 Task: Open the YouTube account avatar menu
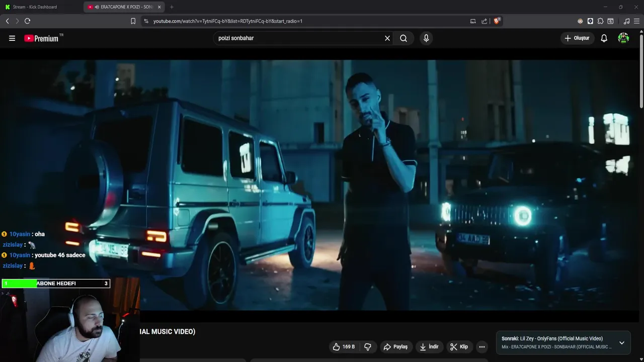[623, 38]
